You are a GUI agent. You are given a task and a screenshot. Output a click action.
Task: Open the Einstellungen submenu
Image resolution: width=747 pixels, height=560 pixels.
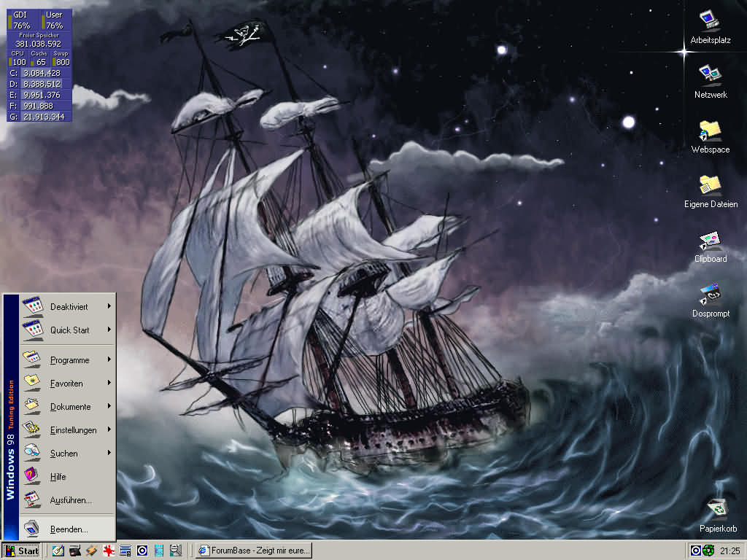[67, 430]
